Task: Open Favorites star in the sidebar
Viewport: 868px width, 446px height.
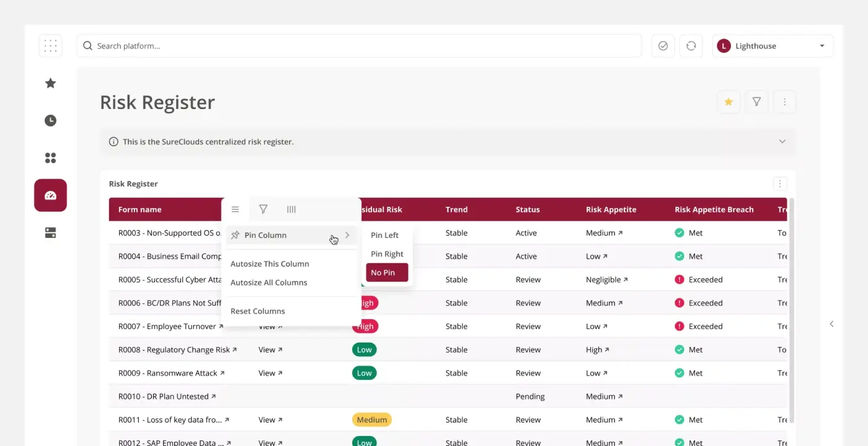Action: point(50,83)
